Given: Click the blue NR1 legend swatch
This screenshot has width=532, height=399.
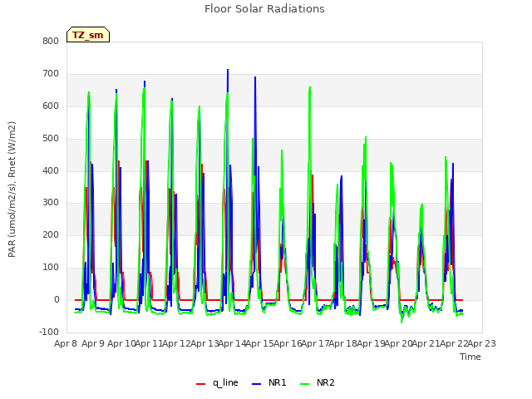Looking at the screenshot, I should click(x=257, y=384).
